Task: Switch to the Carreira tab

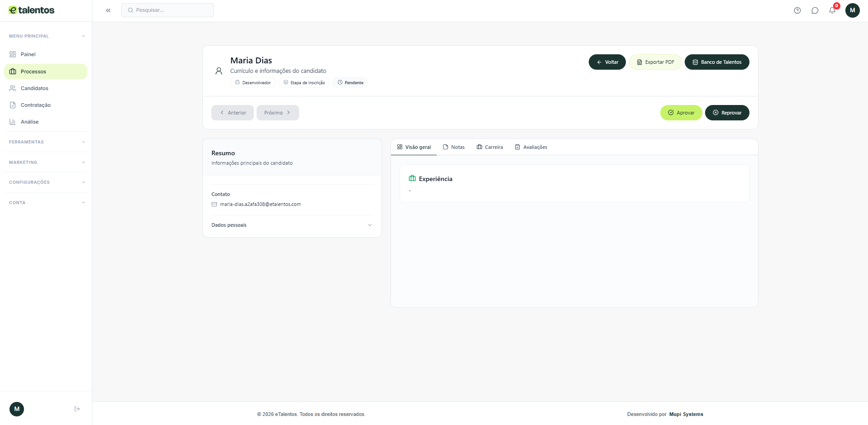Action: click(490, 147)
